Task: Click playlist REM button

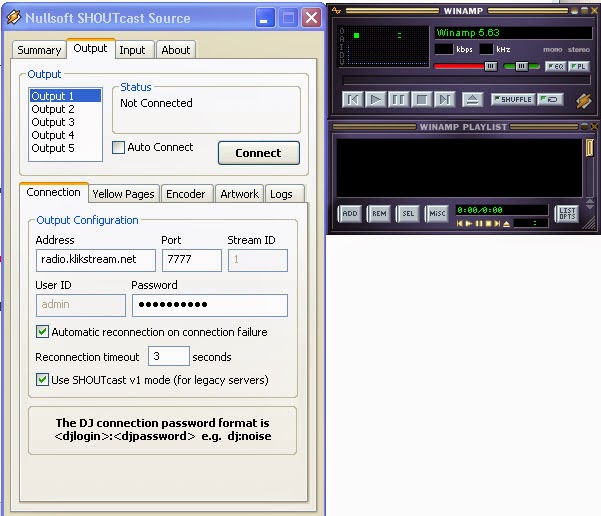Action: pyautogui.click(x=379, y=214)
